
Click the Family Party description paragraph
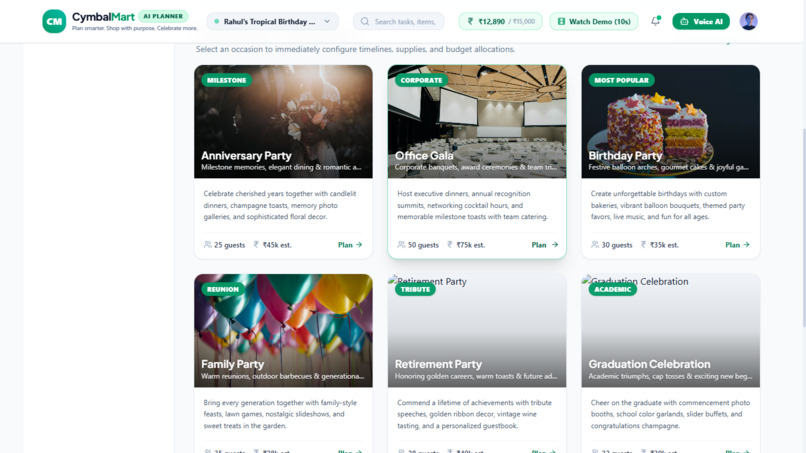click(x=280, y=414)
